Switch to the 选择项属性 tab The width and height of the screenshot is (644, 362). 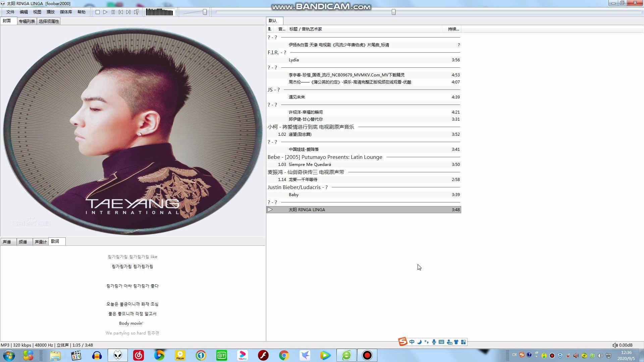49,21
